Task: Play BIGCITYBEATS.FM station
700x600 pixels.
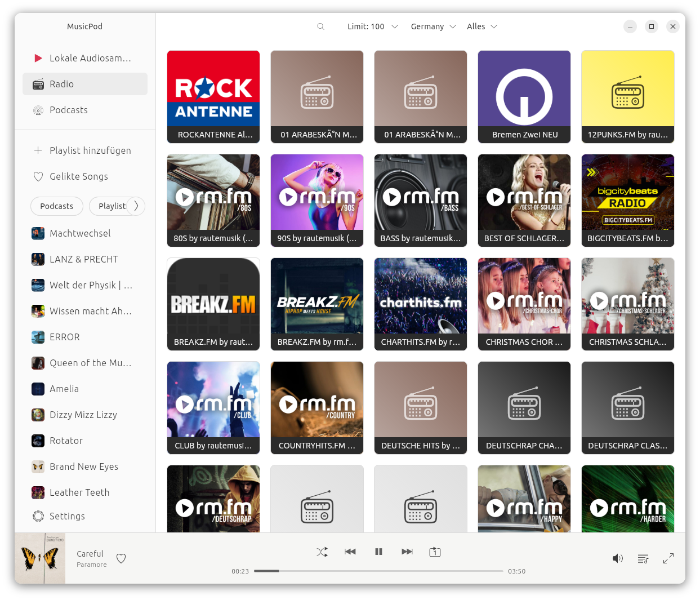Action: [x=628, y=201]
